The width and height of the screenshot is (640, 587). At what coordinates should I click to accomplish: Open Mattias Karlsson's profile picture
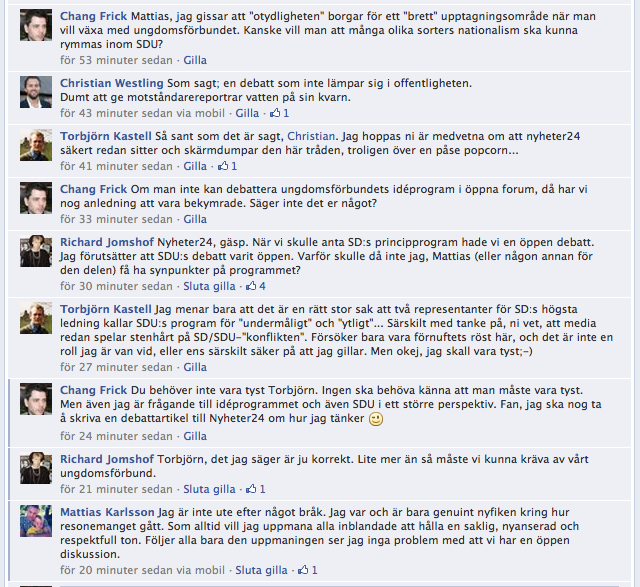tap(36, 521)
